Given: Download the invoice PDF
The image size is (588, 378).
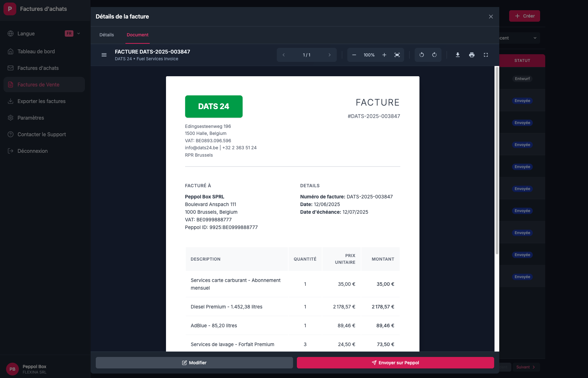Looking at the screenshot, I should click(458, 55).
